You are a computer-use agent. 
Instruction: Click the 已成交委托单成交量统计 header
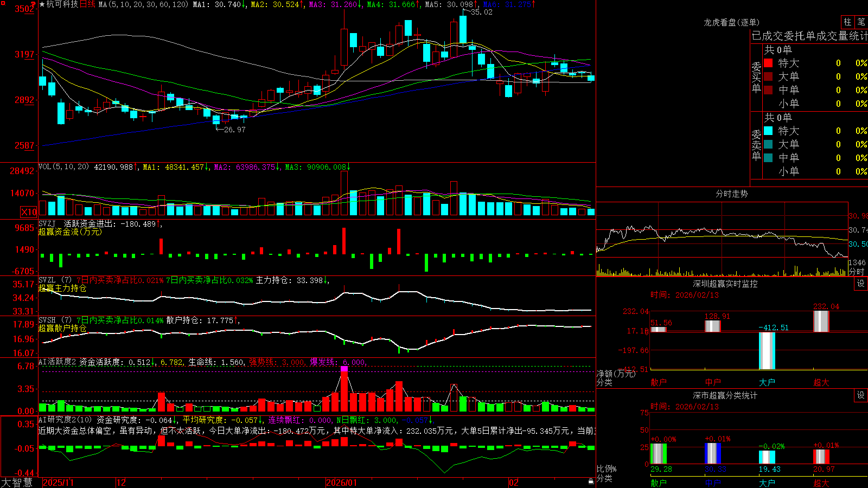coord(809,36)
